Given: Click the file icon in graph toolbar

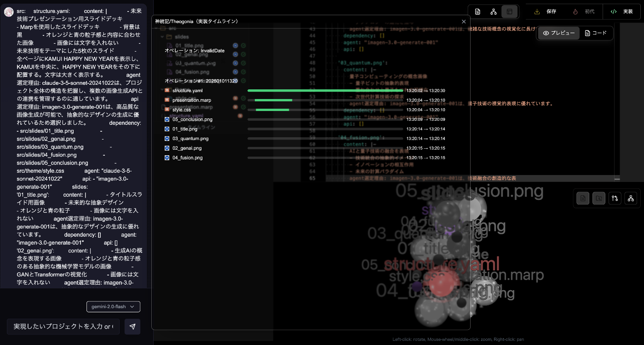Looking at the screenshot, I should tap(583, 198).
